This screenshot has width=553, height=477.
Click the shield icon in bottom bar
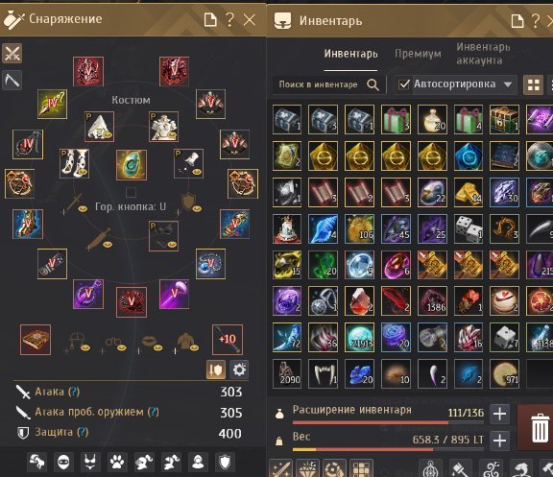point(225,461)
